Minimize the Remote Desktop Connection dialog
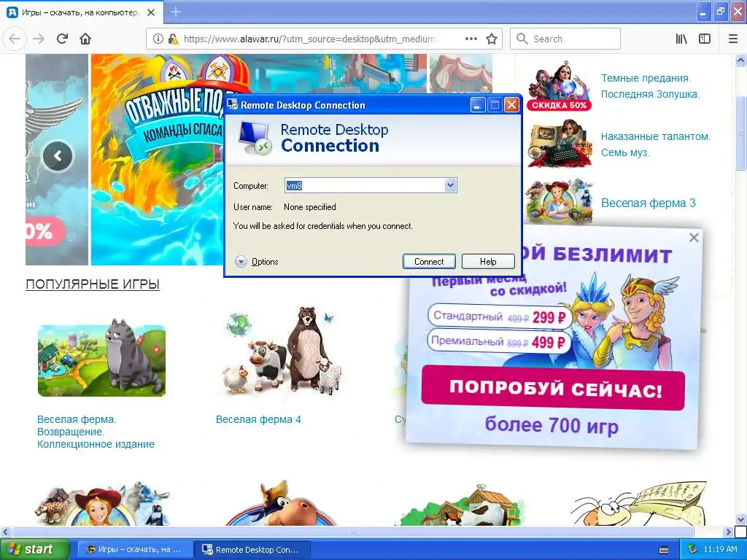 478,105
